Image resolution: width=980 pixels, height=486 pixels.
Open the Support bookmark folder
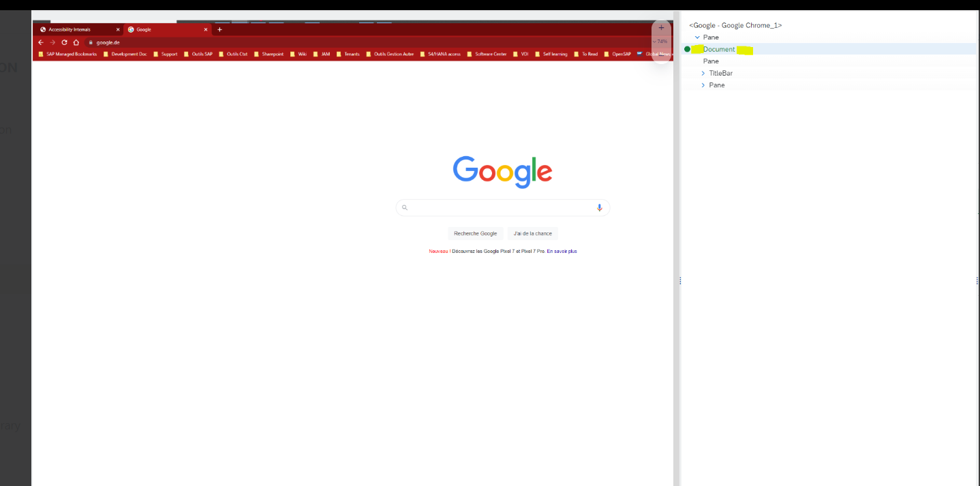pos(166,54)
